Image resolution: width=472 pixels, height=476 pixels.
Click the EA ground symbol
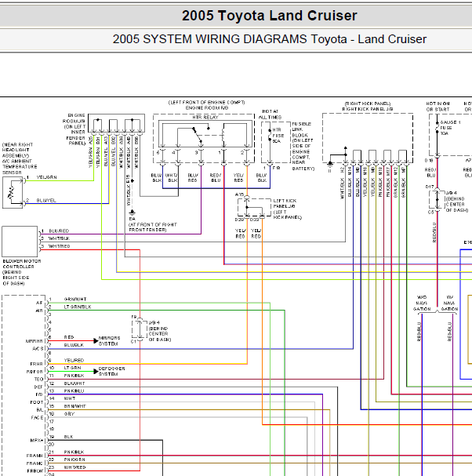click(x=132, y=212)
